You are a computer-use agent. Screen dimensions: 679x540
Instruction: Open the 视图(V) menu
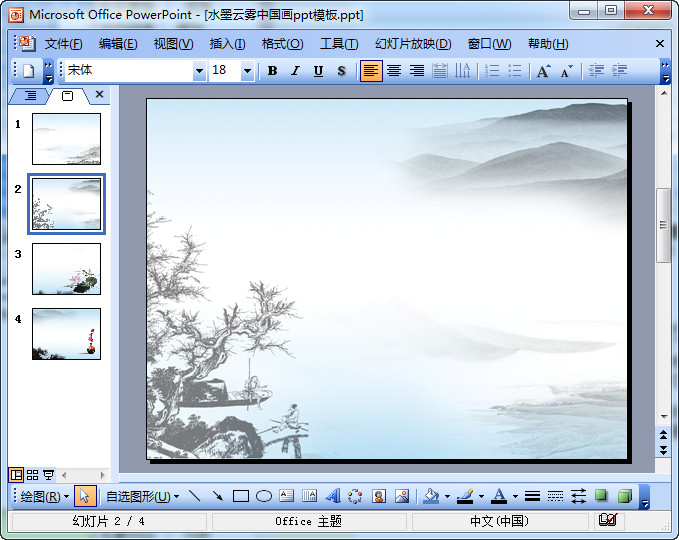(173, 44)
